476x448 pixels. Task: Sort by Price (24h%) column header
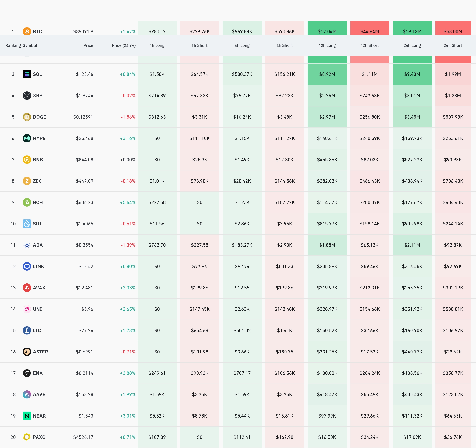(x=124, y=45)
